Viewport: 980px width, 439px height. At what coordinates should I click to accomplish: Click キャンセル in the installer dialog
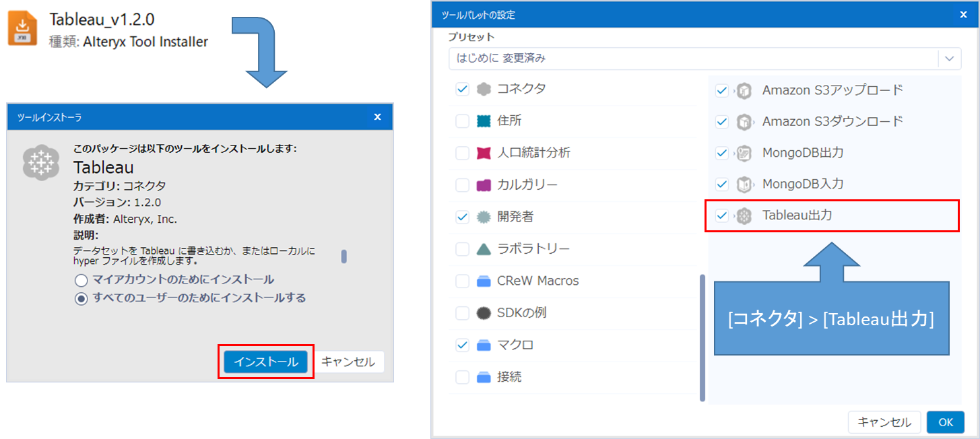(349, 362)
